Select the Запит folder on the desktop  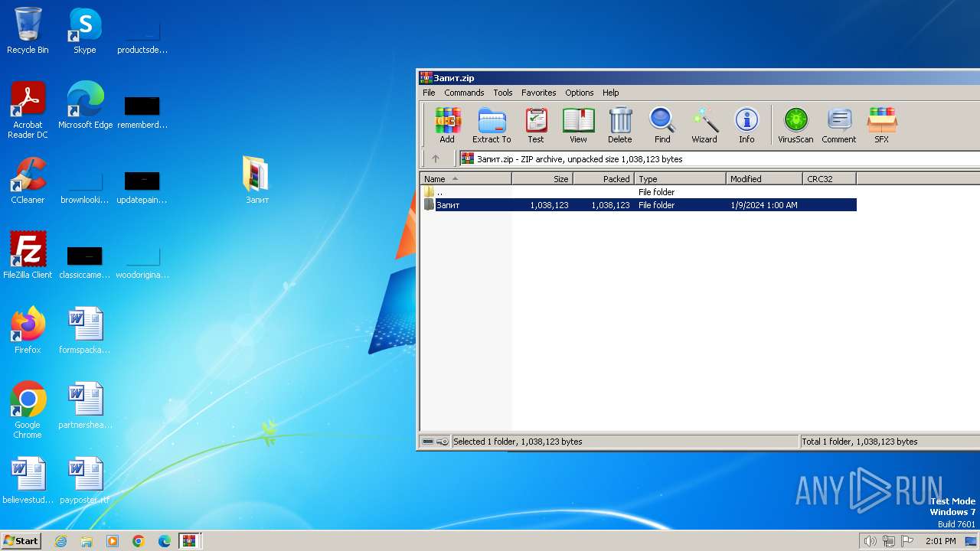pyautogui.click(x=257, y=181)
